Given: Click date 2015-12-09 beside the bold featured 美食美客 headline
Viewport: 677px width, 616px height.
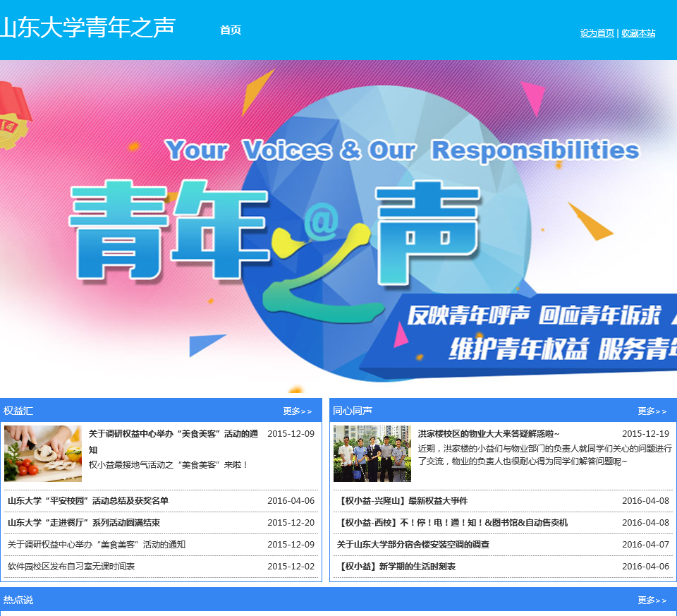Looking at the screenshot, I should click(291, 434).
